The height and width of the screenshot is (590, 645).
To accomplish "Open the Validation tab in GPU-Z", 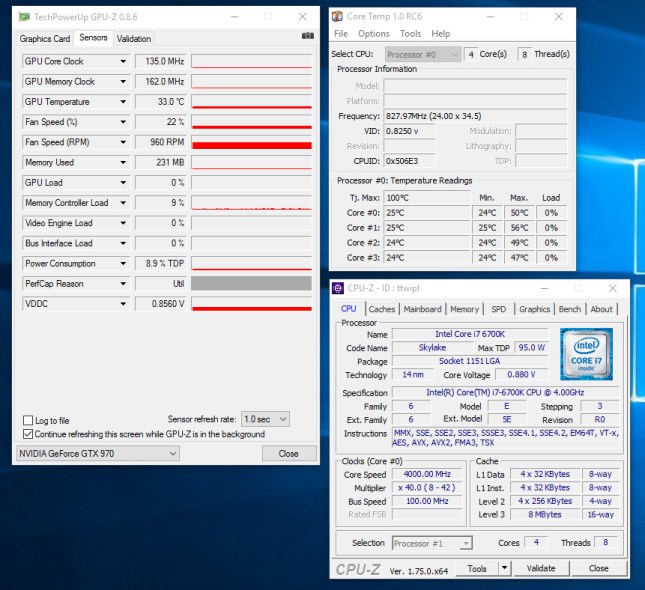I will (x=134, y=38).
